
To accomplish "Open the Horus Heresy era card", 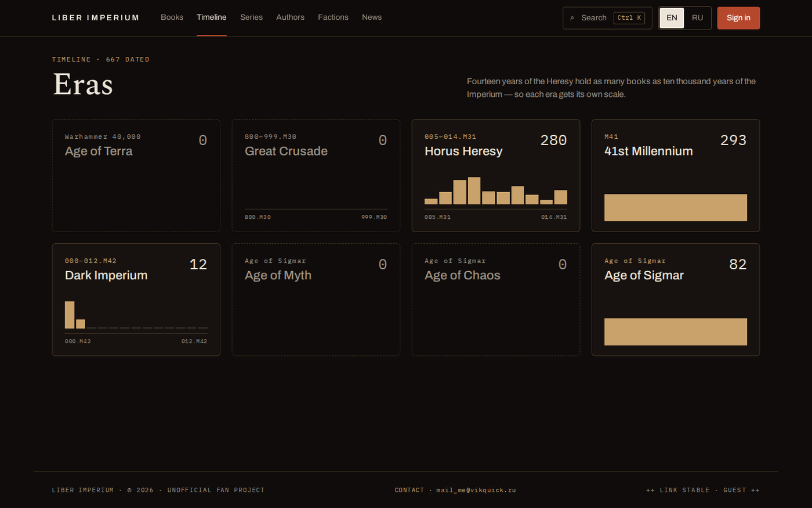I will (496, 175).
